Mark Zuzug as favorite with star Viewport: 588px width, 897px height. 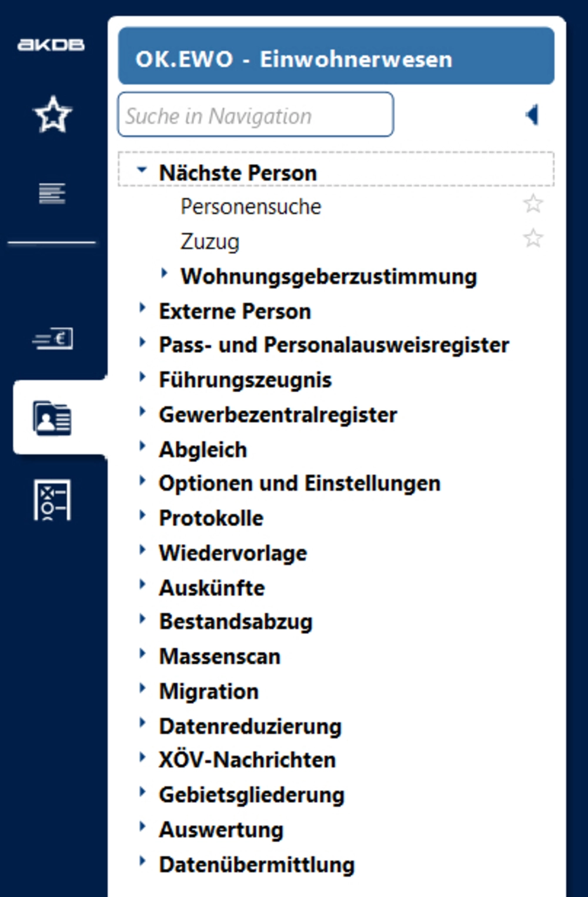533,239
